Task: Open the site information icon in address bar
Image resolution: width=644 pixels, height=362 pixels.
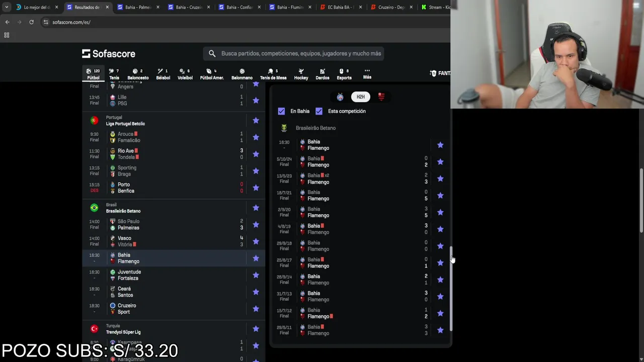Action: pyautogui.click(x=46, y=22)
